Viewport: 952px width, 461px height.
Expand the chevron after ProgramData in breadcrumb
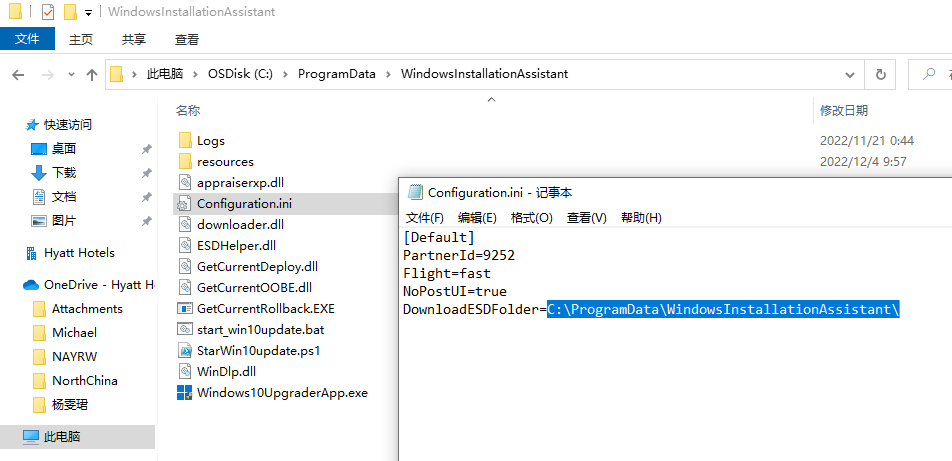pos(389,74)
